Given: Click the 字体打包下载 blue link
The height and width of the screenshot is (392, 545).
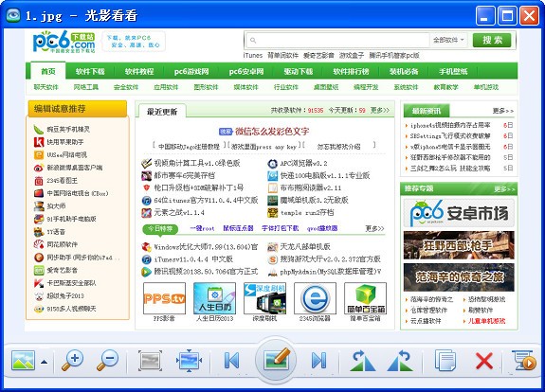Looking at the screenshot, I should pos(281,228).
